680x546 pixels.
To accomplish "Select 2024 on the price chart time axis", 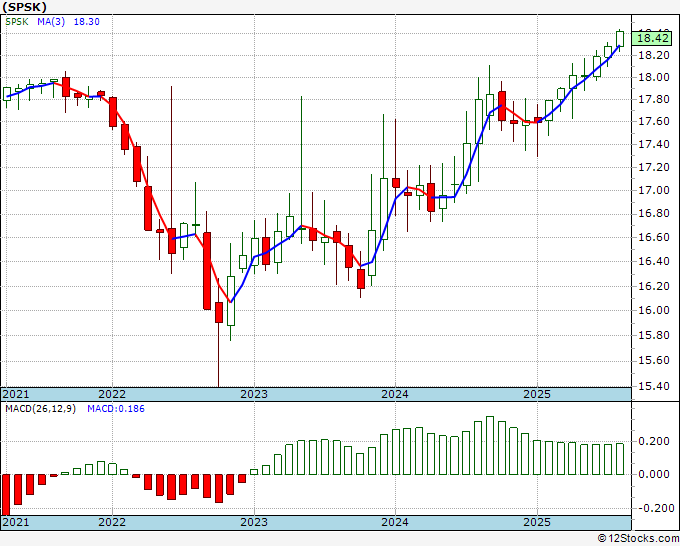I will click(x=395, y=394).
